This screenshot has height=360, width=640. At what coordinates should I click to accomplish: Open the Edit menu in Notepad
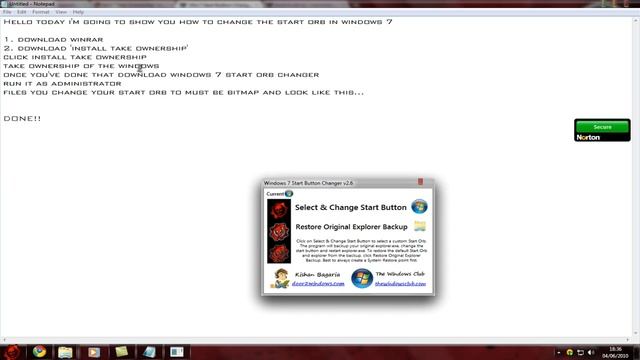[22, 12]
